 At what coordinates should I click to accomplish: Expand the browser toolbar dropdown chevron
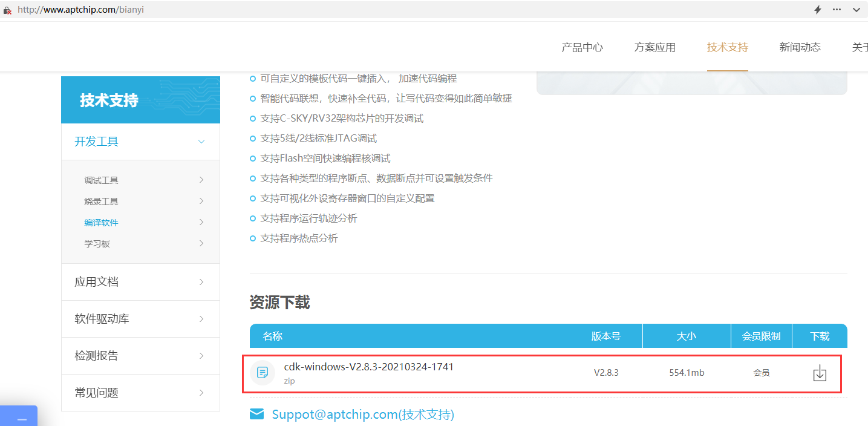point(857,10)
